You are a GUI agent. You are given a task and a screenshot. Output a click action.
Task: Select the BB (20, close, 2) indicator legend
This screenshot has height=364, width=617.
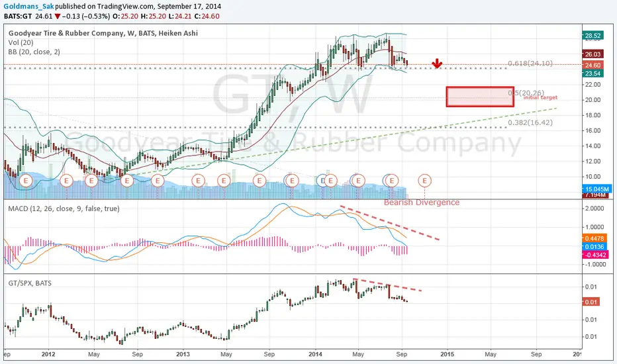click(34, 52)
